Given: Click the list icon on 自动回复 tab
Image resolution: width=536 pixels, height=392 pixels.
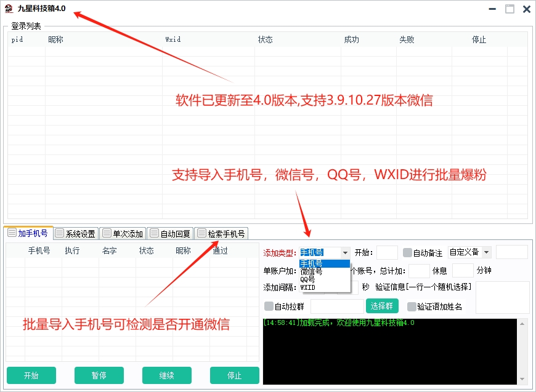Looking at the screenshot, I should (x=155, y=233).
